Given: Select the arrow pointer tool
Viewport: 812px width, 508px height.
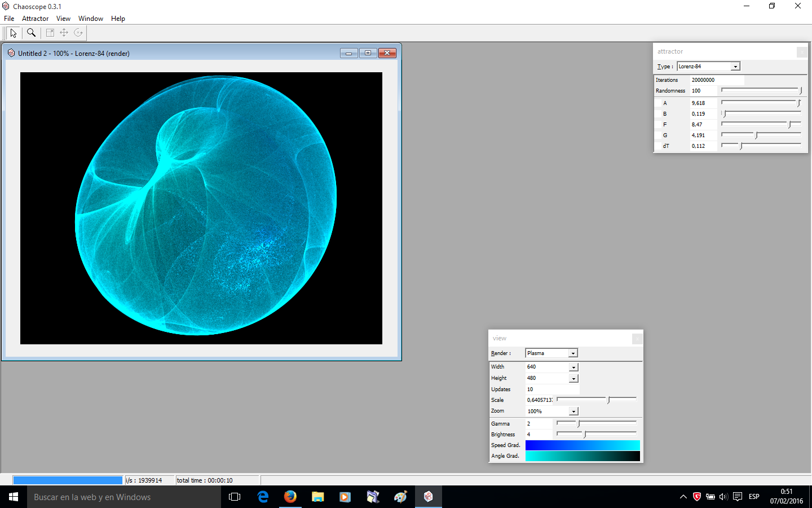Looking at the screenshot, I should [x=14, y=33].
